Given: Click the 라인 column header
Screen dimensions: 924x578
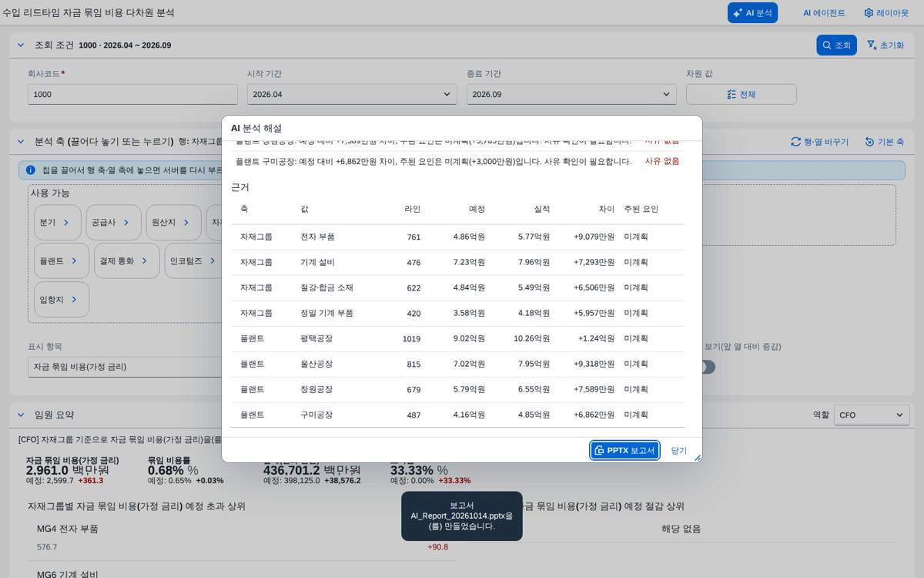Looking at the screenshot, I should [413, 209].
